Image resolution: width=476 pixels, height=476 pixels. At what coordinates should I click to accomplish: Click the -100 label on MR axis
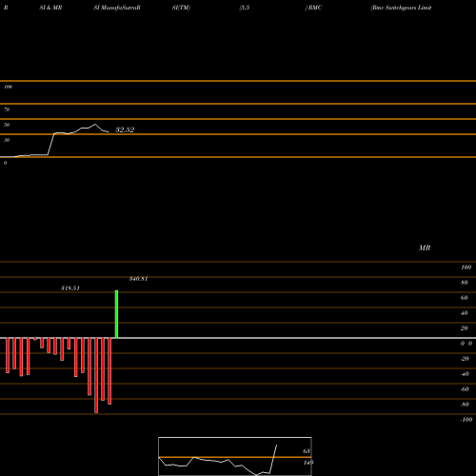(466, 420)
